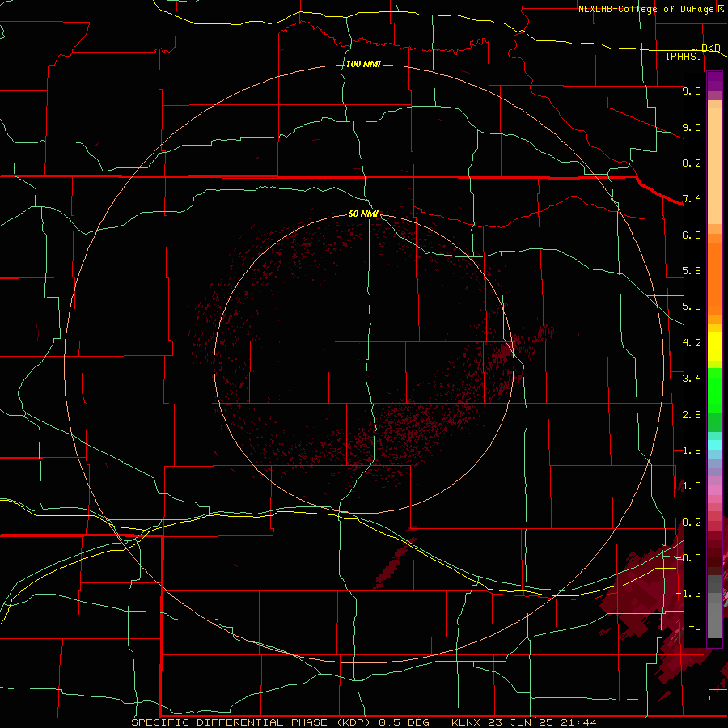Click the 9.0 scale value
The width and height of the screenshot is (728, 728).
(692, 127)
